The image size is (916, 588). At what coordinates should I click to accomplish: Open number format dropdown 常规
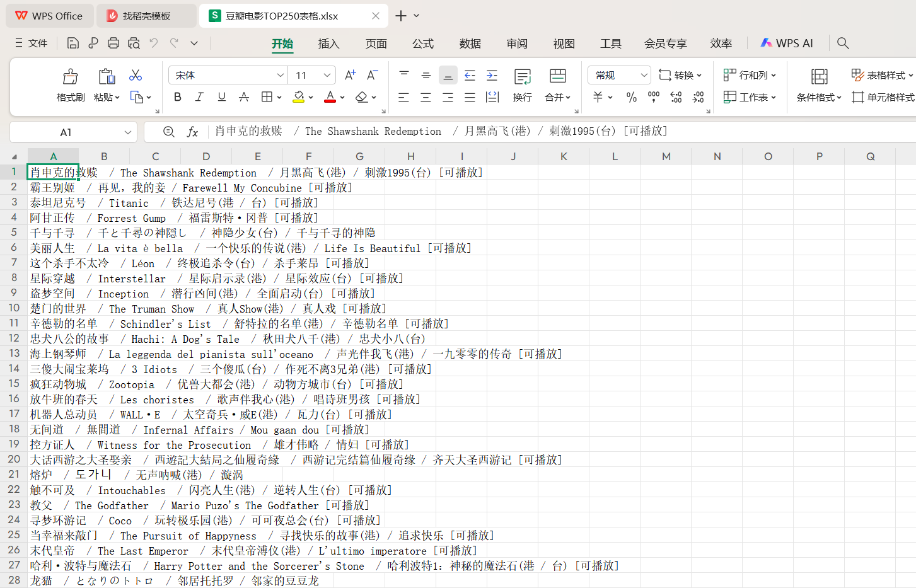[644, 75]
